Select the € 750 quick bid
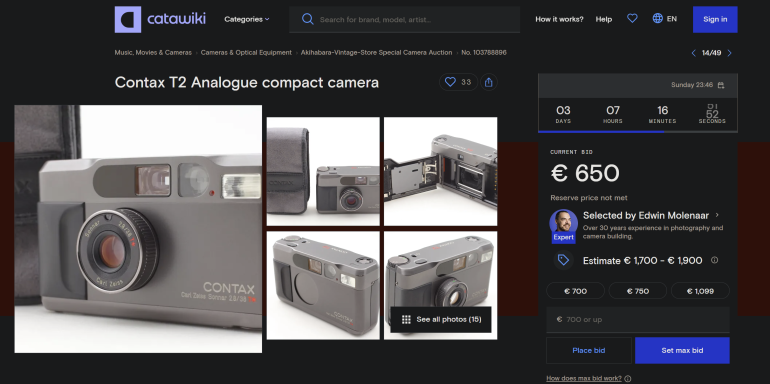The height and width of the screenshot is (384, 770). [638, 291]
